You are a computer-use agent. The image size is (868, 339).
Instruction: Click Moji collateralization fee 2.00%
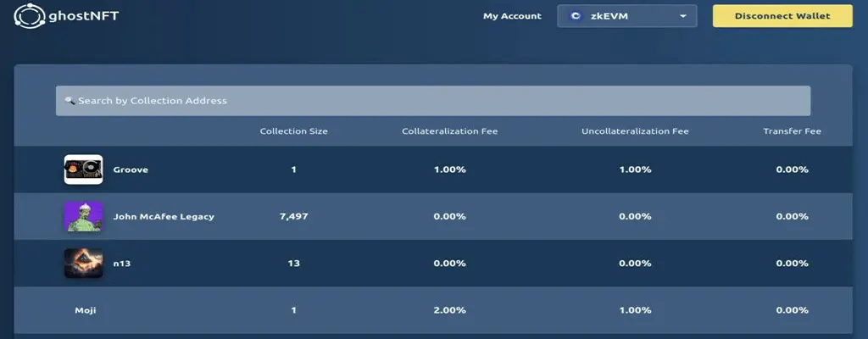[x=449, y=311]
